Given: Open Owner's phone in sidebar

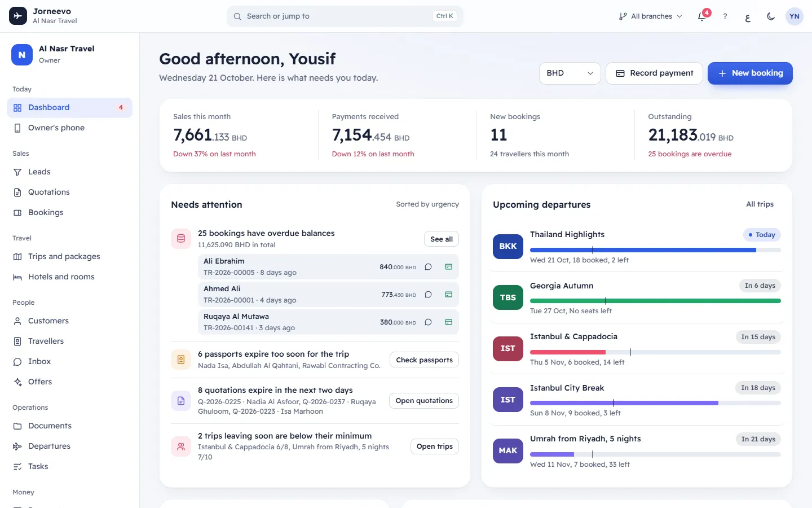Looking at the screenshot, I should point(69,128).
